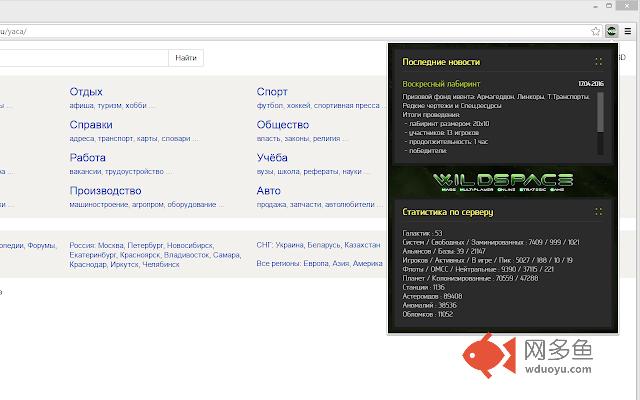The height and width of the screenshot is (400, 640).
Task: Open the Авто category
Action: (269, 191)
